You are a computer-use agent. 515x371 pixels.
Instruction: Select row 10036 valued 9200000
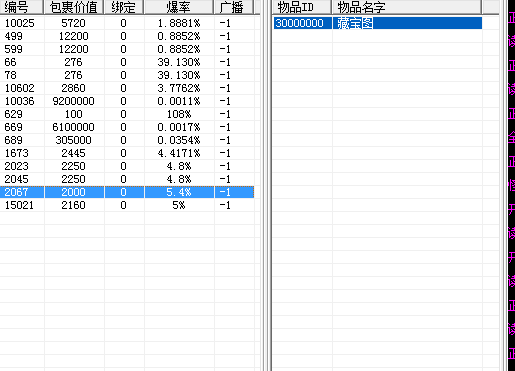[x=127, y=101]
